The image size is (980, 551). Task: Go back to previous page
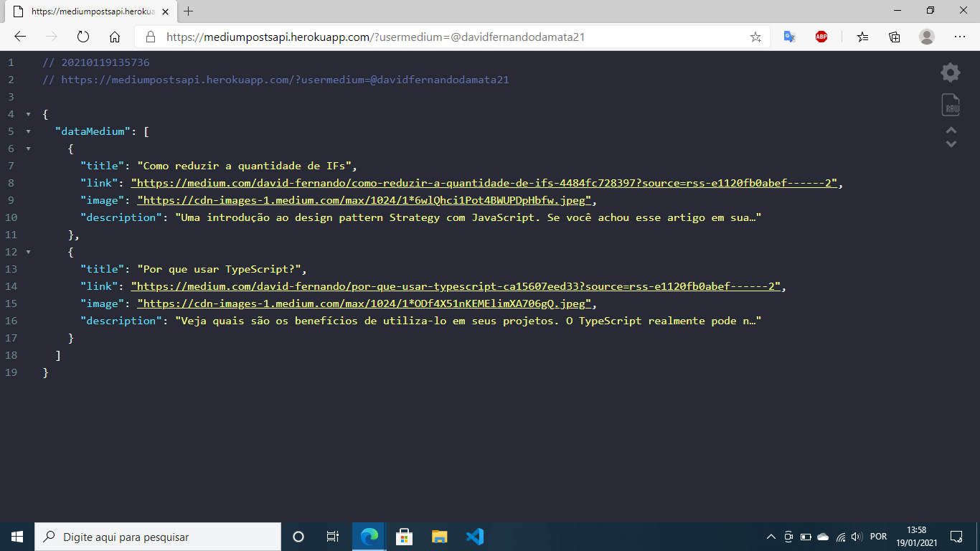tap(20, 37)
